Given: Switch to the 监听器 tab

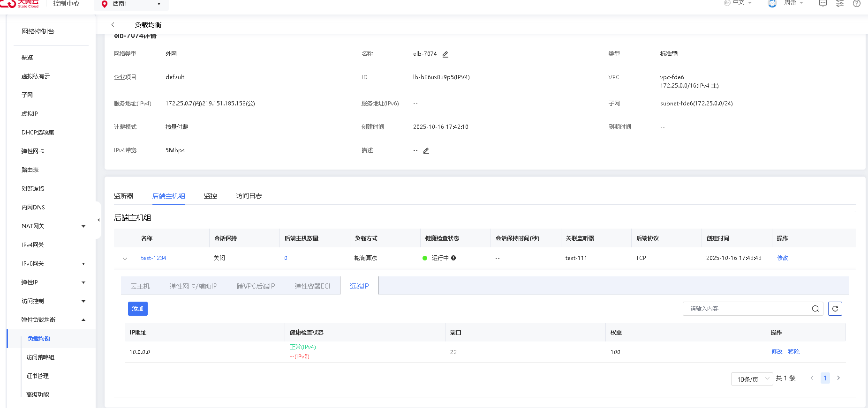Looking at the screenshot, I should (x=123, y=196).
